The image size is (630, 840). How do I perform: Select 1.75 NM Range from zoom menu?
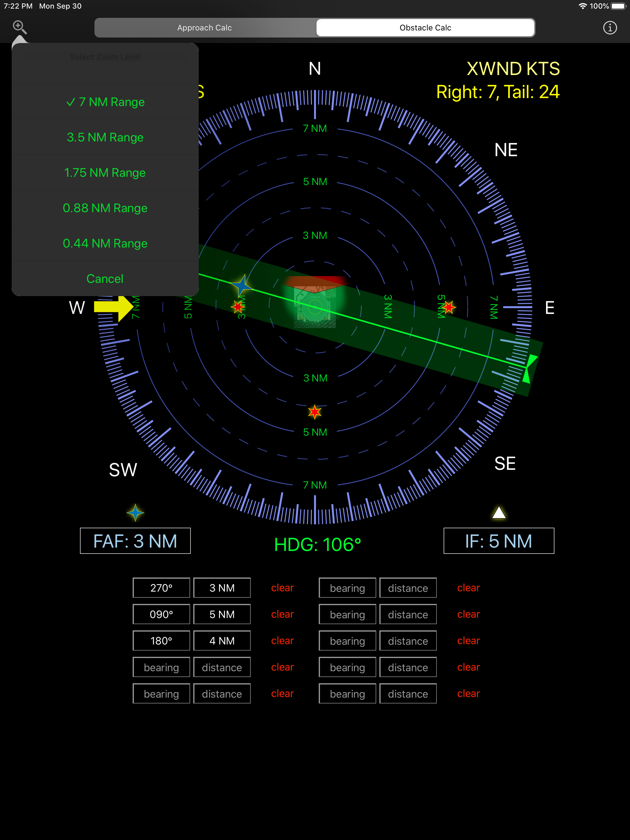click(x=105, y=173)
